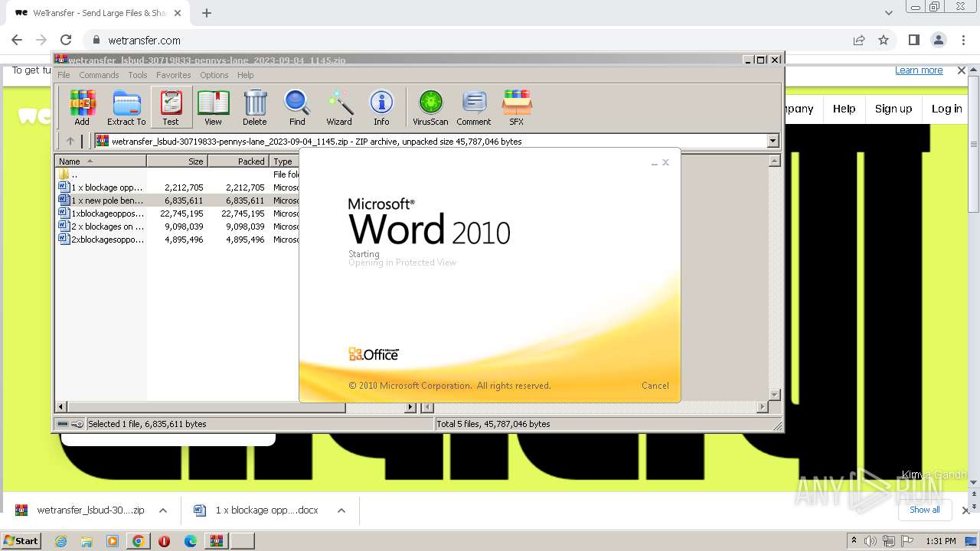Open the Find magnifier tool
Screen dimensions: 980x551
[x=297, y=107]
